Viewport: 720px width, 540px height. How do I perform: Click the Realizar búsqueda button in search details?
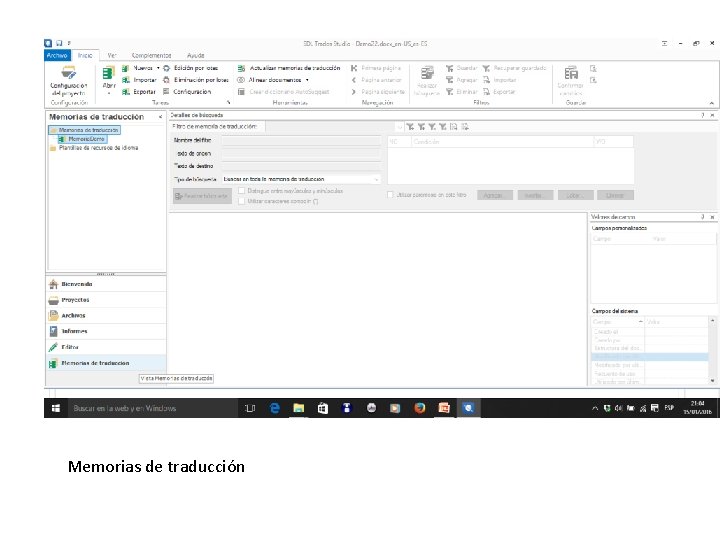click(x=202, y=196)
